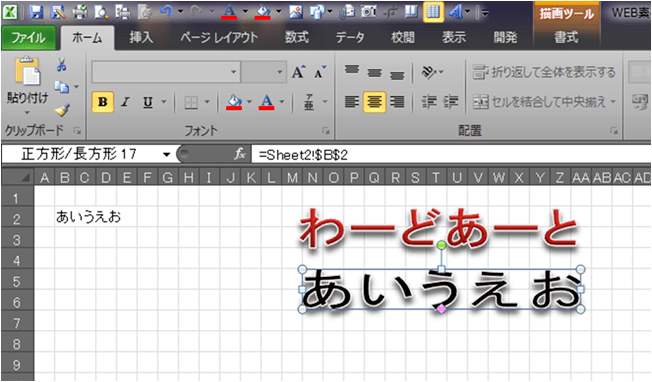Undo the last action

point(166,12)
